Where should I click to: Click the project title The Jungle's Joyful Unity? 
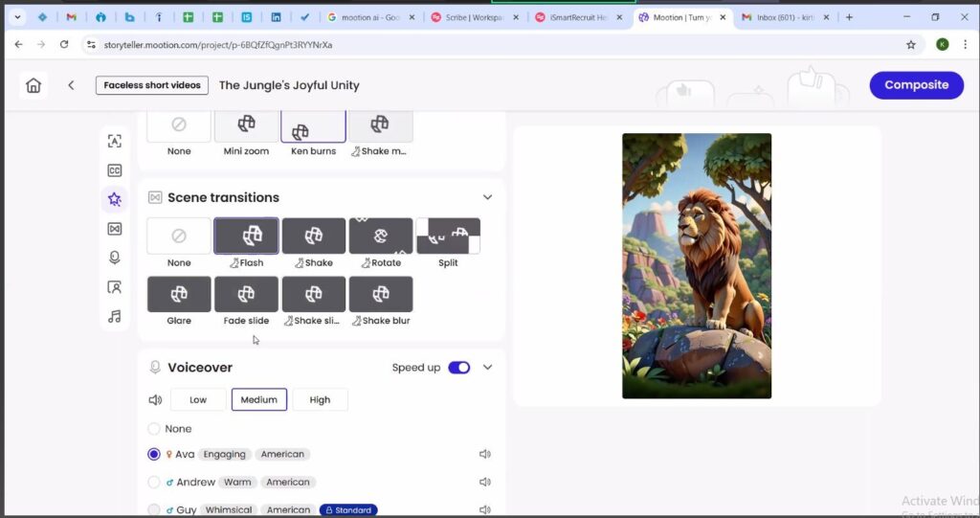pyautogui.click(x=289, y=85)
